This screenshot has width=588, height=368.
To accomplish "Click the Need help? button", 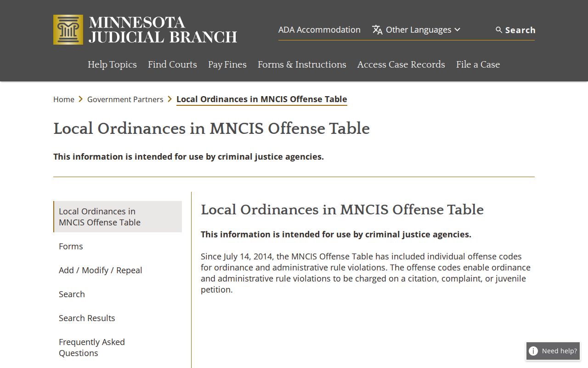I will (553, 351).
